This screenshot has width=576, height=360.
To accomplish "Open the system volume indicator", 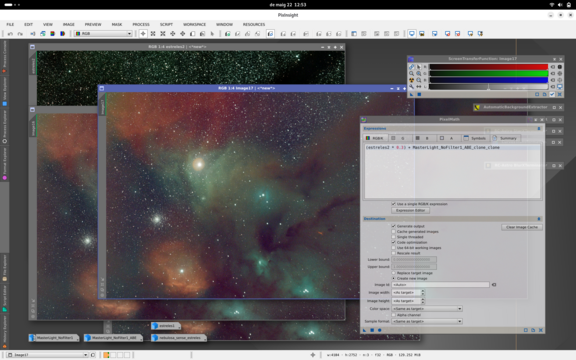I will coord(560,5).
